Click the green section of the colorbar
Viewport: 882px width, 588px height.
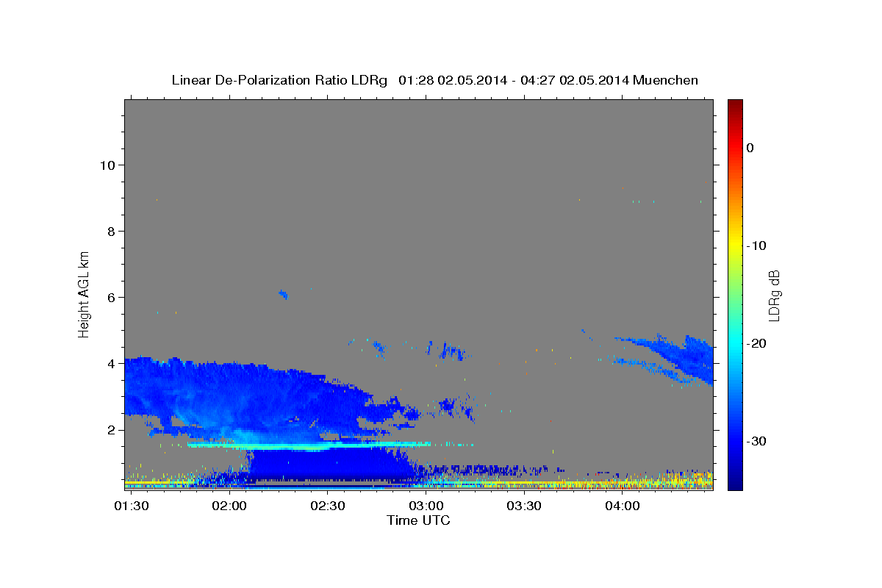pos(735,294)
